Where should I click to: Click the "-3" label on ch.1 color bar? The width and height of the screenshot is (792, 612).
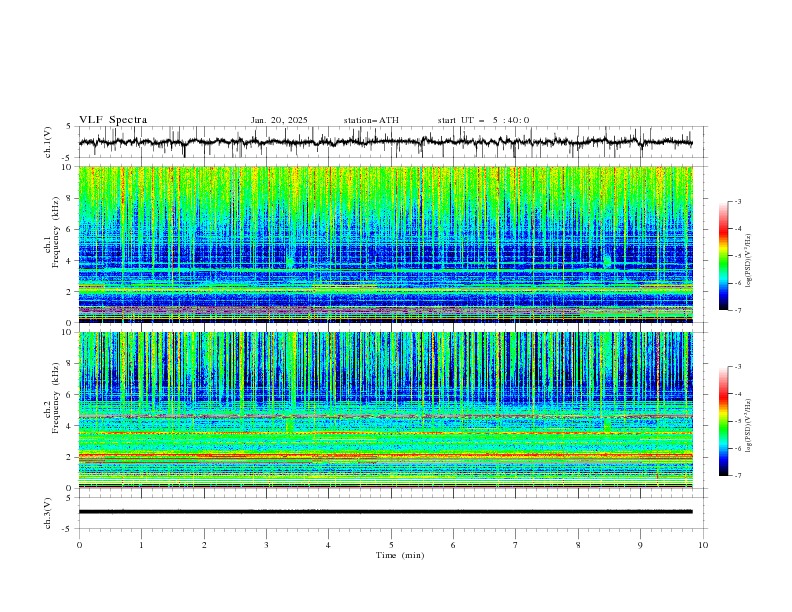[737, 201]
